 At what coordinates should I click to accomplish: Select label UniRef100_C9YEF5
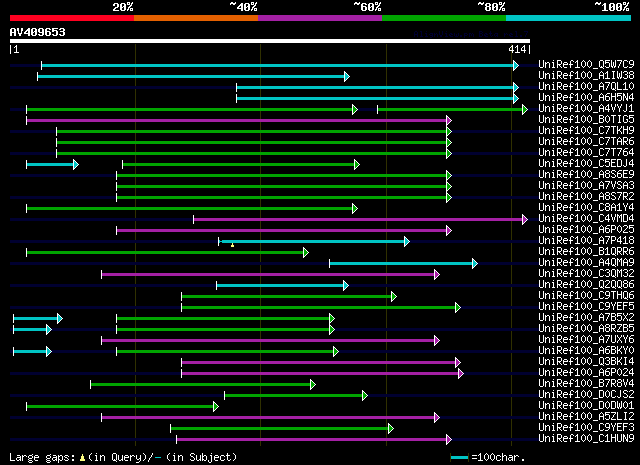point(586,307)
